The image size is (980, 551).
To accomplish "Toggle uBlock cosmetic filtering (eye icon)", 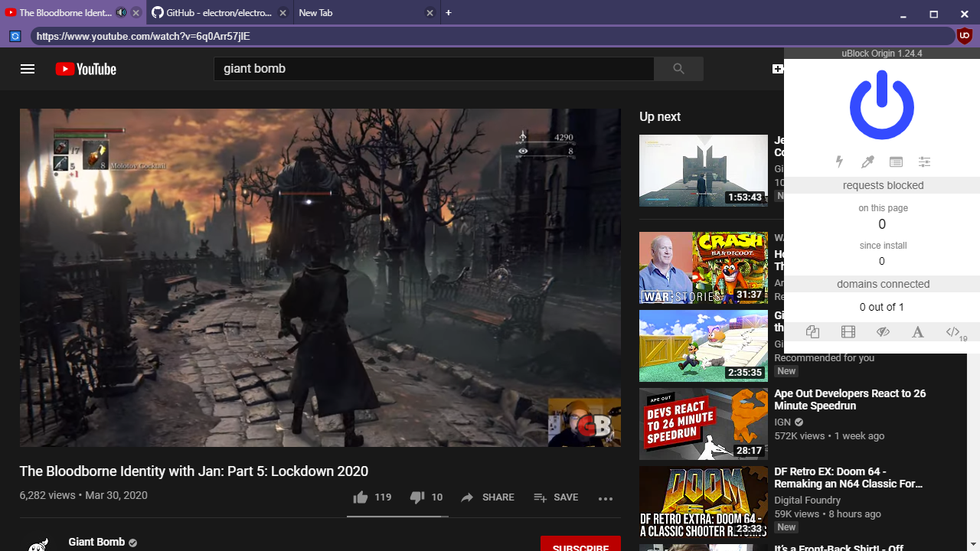I will [883, 331].
